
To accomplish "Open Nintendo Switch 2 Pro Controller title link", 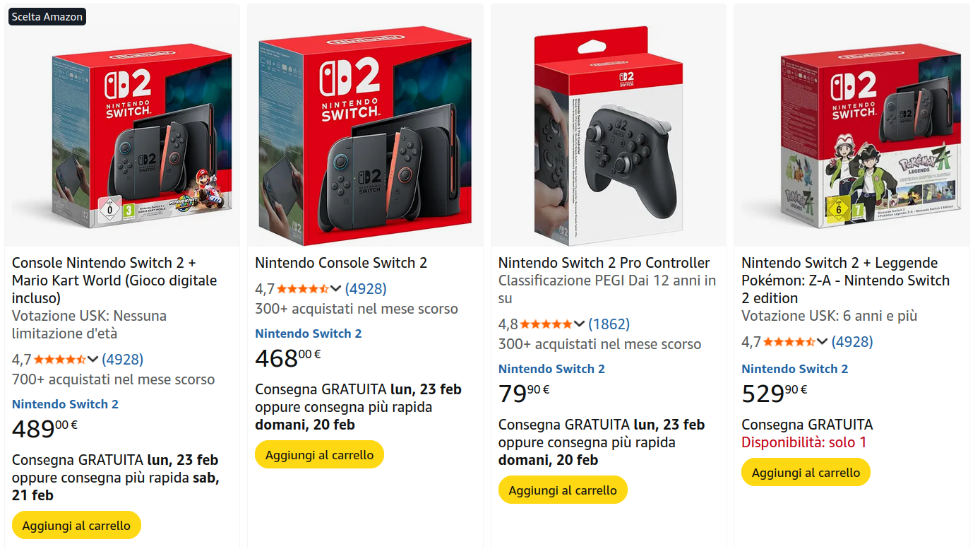I will coord(604,263).
